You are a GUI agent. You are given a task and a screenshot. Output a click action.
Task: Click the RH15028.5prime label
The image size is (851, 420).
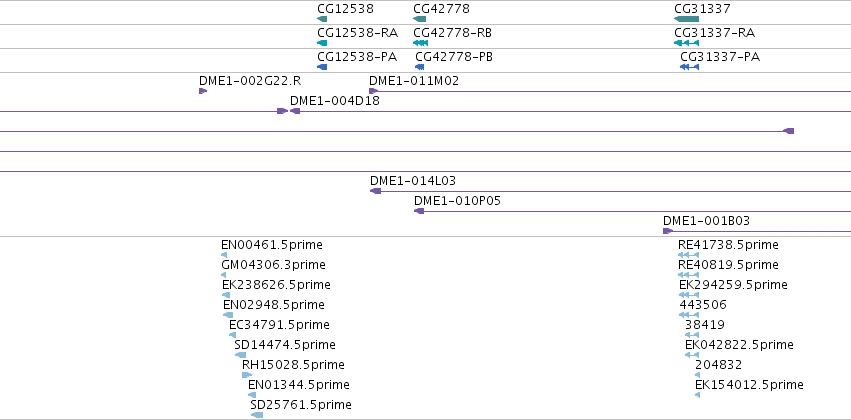pos(294,365)
